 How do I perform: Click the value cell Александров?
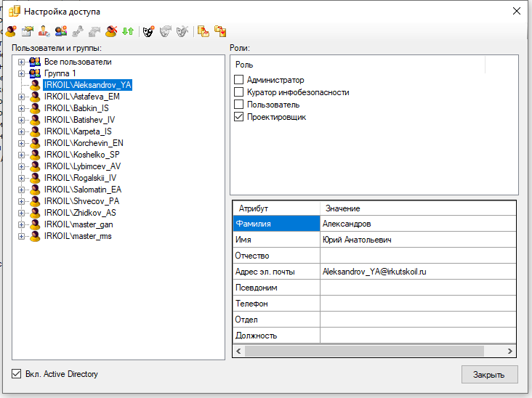(x=418, y=224)
